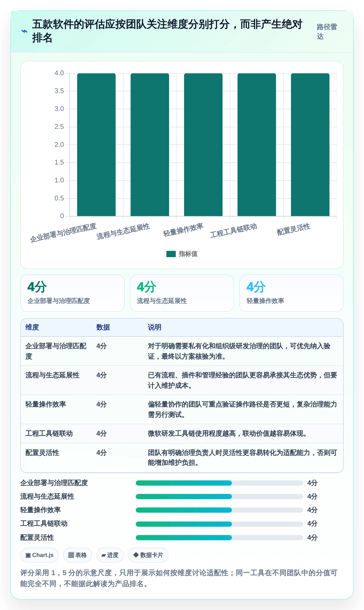Click the green 指标值 legend swatch
This screenshot has width=364, height=610.
(x=171, y=254)
